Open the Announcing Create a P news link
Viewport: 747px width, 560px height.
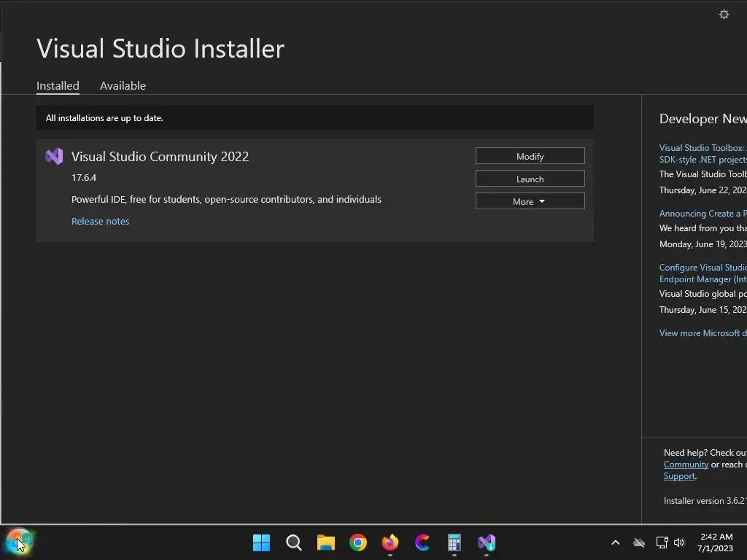(x=703, y=214)
